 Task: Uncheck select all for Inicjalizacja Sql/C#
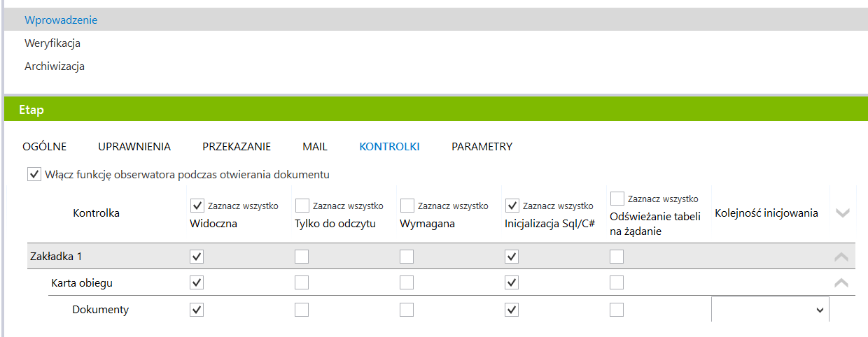point(512,206)
